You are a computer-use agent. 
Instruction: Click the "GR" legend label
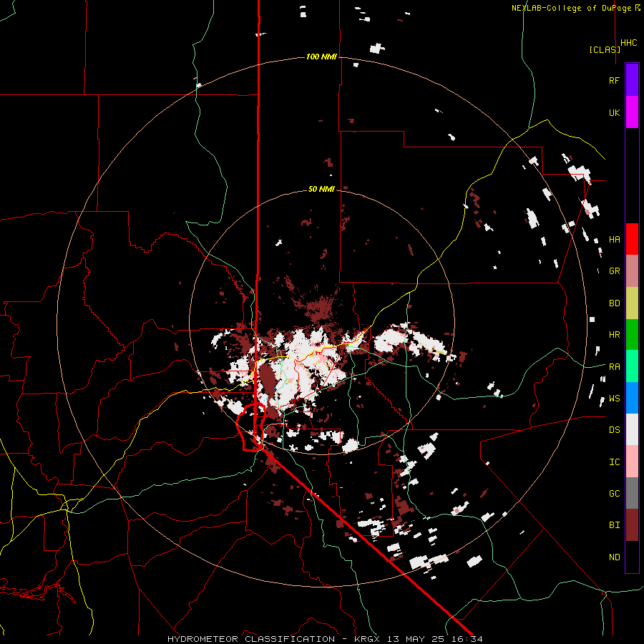click(614, 271)
